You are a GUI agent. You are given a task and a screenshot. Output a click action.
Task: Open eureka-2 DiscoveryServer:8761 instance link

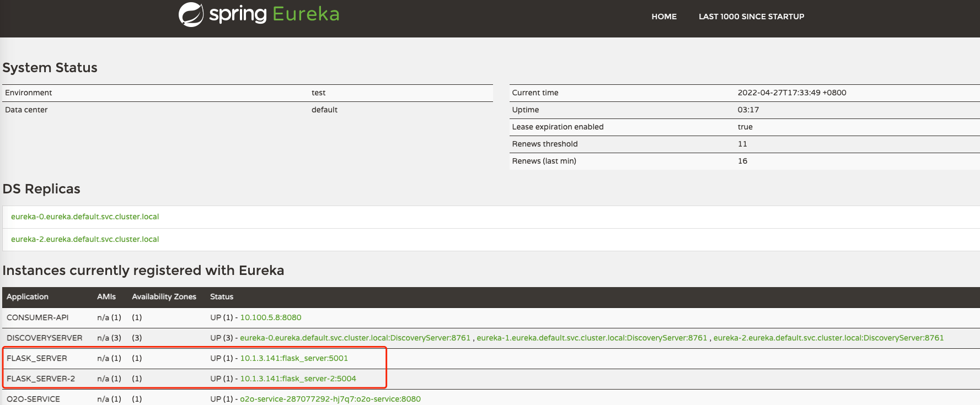click(x=828, y=338)
